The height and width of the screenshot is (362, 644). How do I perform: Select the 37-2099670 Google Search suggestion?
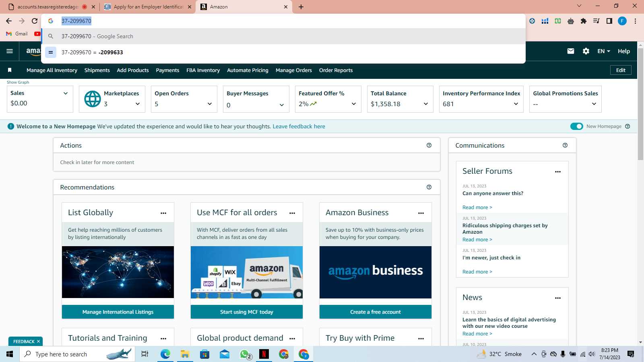coord(283,36)
